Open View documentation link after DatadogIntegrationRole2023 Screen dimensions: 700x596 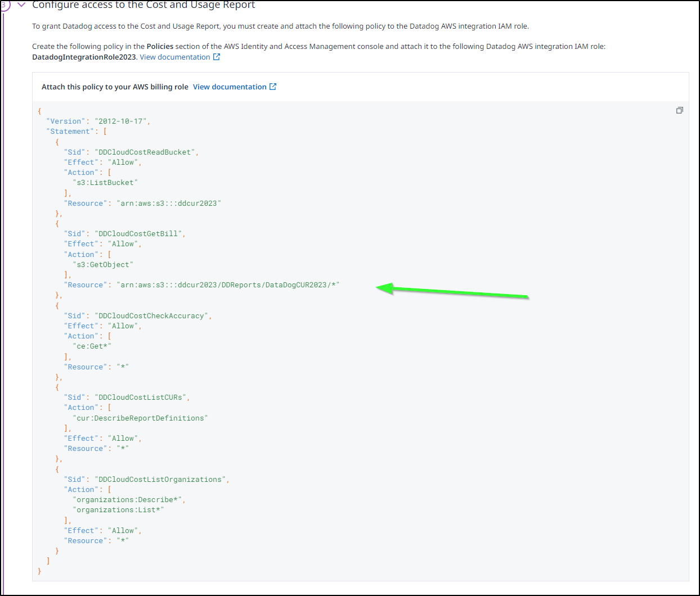tap(180, 57)
